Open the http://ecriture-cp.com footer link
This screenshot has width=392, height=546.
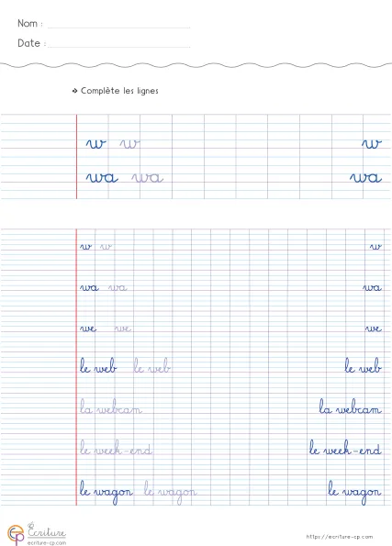(x=340, y=537)
